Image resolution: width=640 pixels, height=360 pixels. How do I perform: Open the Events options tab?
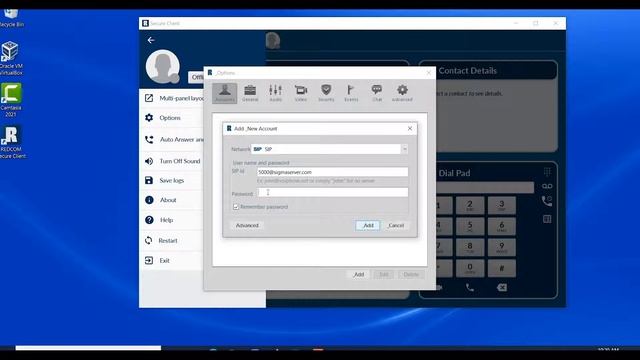(351, 93)
